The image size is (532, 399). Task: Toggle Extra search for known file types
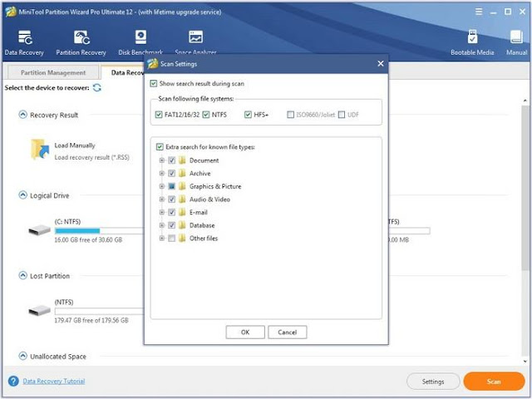coord(160,147)
